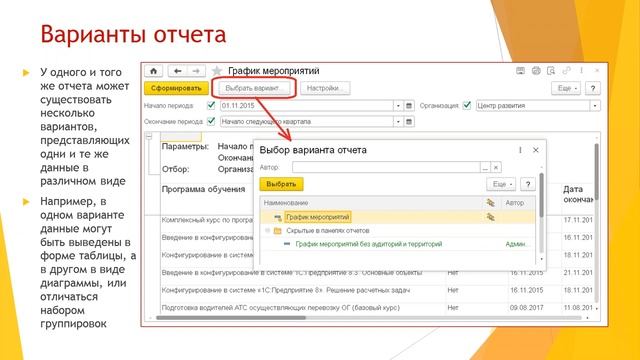Toggle the Начало периода checkbox

tap(211, 105)
